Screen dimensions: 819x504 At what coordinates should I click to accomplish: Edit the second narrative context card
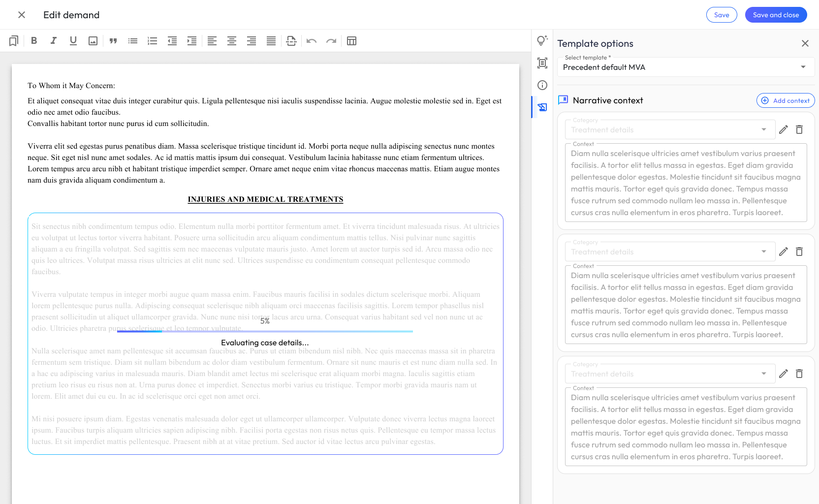point(784,252)
